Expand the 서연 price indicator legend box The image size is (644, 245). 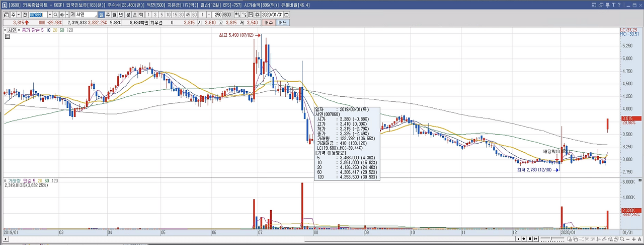pyautogui.click(x=5, y=30)
